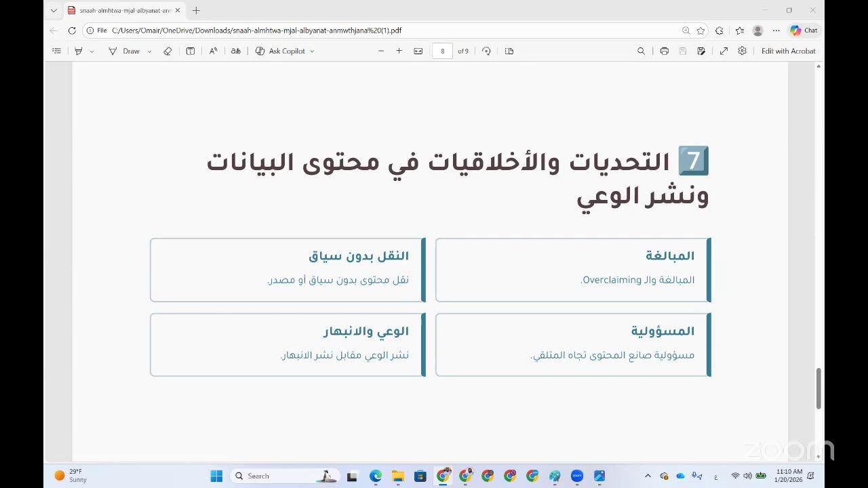The width and height of the screenshot is (868, 488).
Task: Click the address bar URL
Action: 257,30
